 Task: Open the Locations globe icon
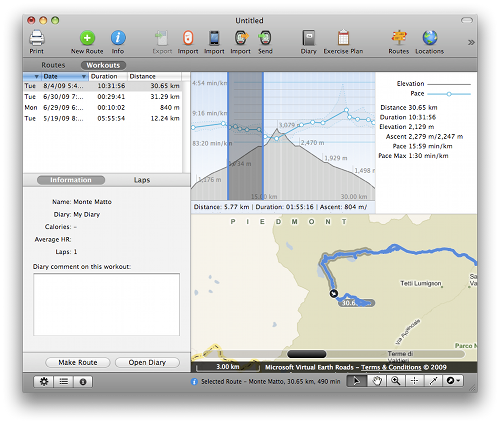[430, 38]
